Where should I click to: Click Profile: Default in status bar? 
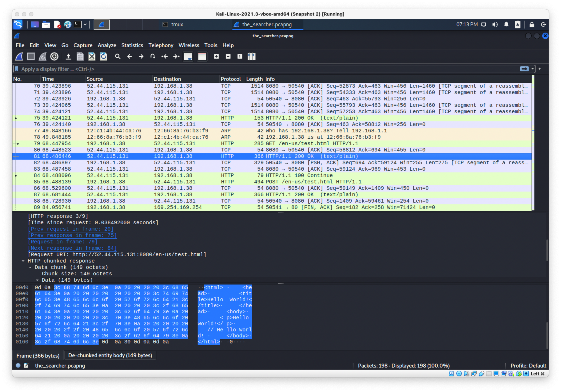(x=528, y=366)
